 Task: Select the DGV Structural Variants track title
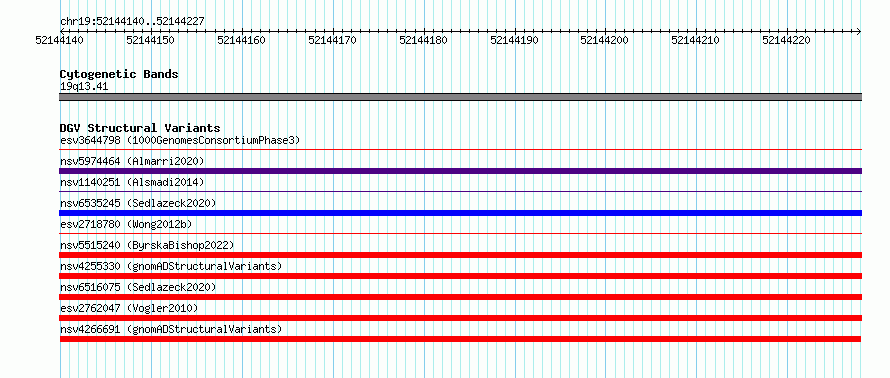140,128
